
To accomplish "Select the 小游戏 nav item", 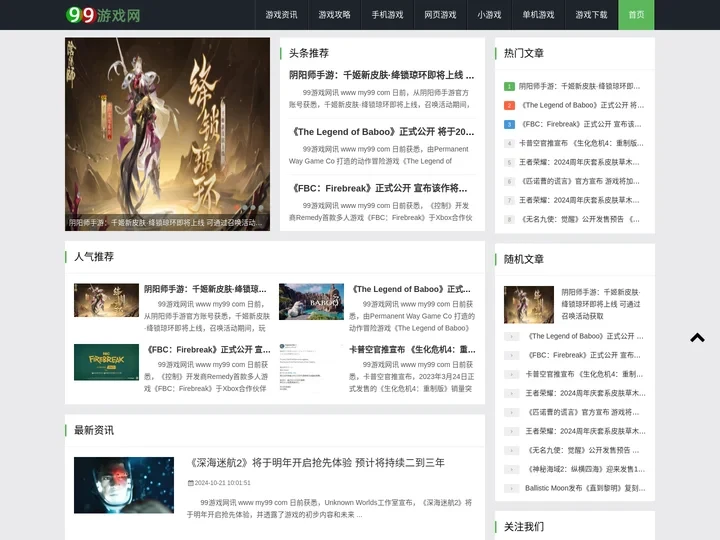I will pos(489,15).
